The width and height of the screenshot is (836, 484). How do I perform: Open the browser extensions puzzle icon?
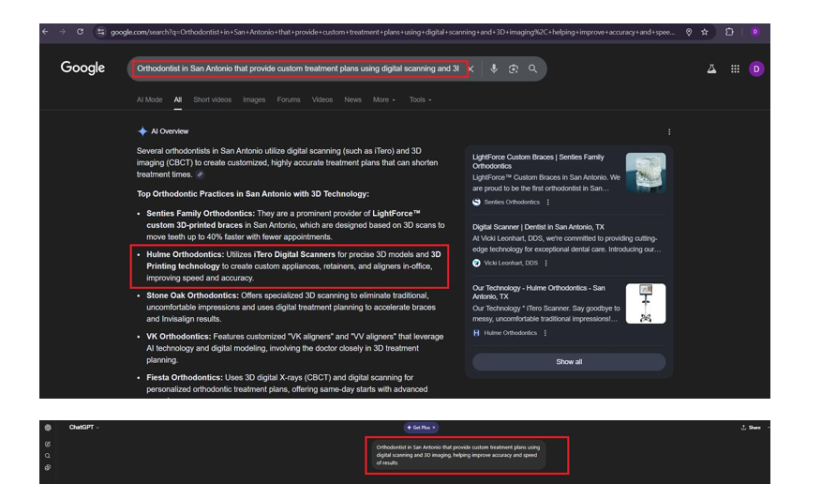(729, 32)
